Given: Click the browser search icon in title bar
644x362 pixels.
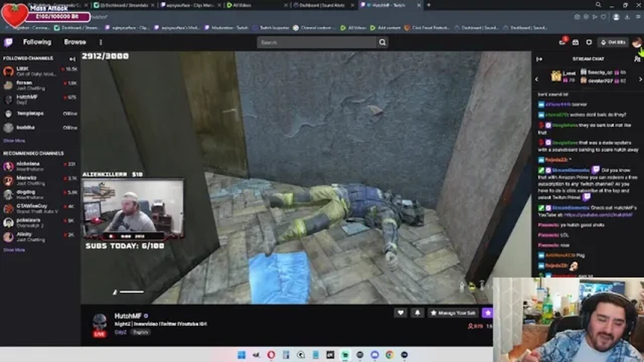Looking at the screenshot, I should pos(598,5).
